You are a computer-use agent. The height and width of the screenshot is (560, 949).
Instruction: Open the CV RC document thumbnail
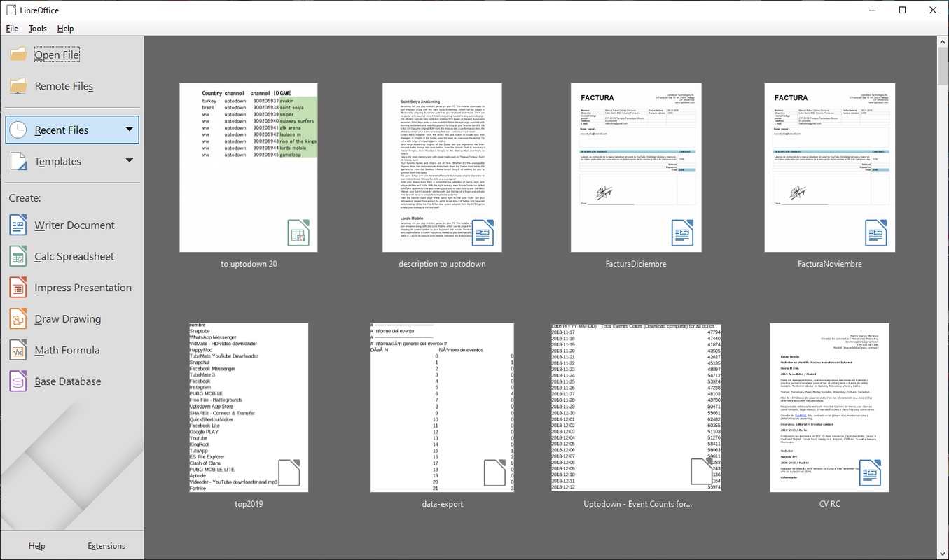829,407
